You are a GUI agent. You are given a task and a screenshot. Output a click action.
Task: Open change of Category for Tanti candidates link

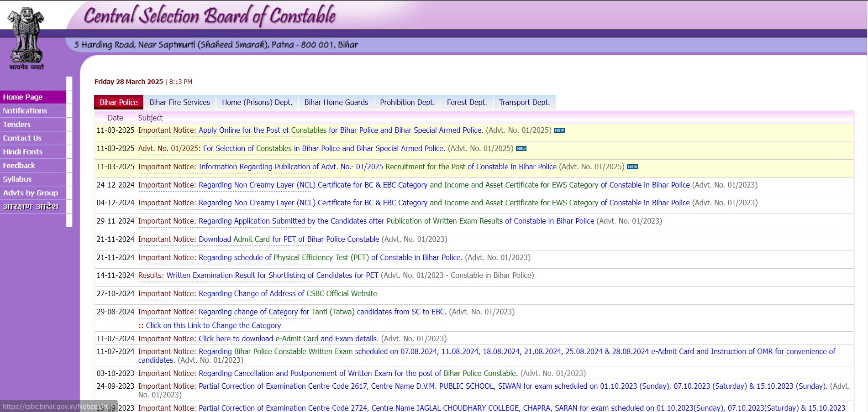322,312
